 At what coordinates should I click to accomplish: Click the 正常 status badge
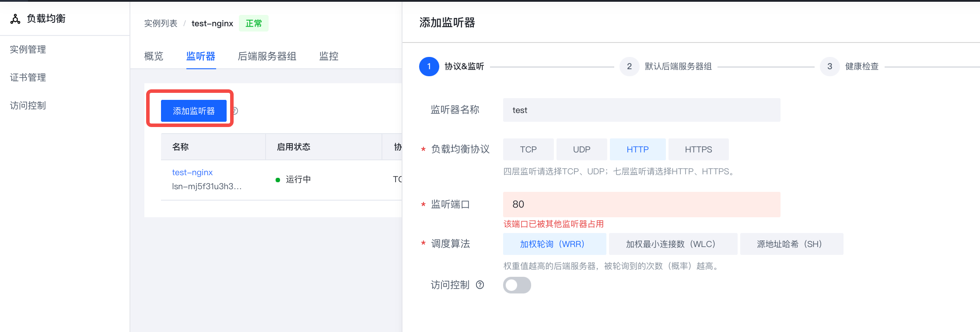pyautogui.click(x=254, y=23)
